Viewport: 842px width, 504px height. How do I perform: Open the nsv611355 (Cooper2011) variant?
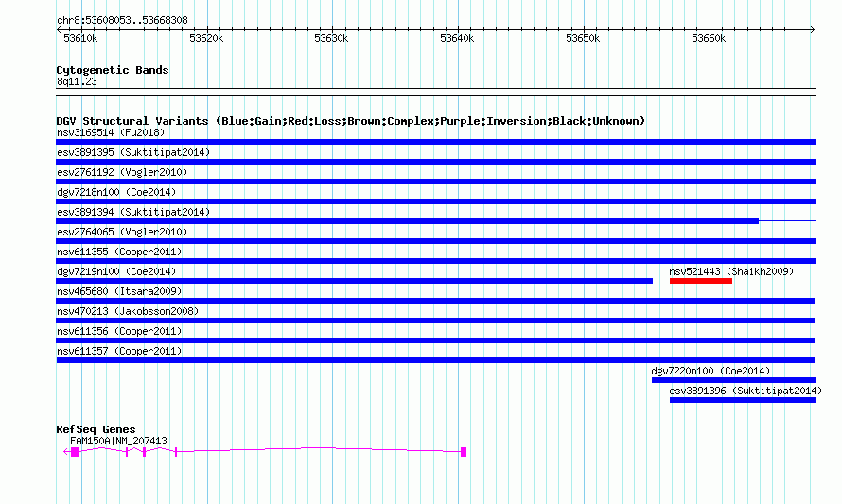coord(118,252)
